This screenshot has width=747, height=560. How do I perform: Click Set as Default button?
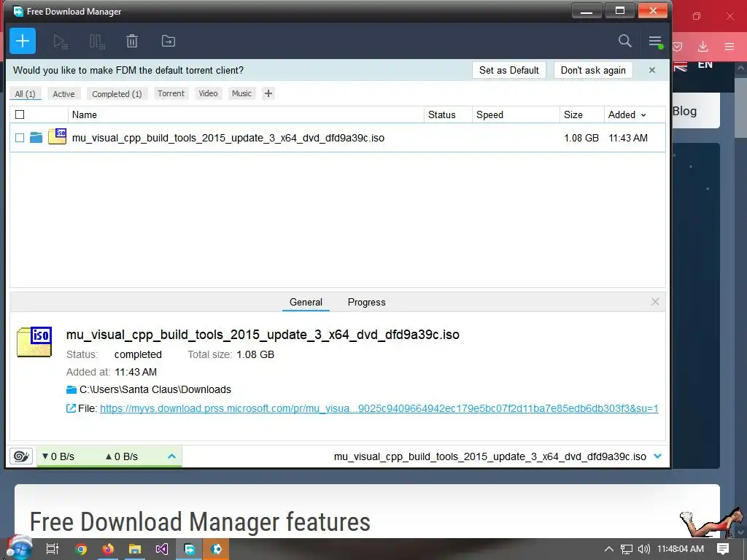pyautogui.click(x=508, y=70)
